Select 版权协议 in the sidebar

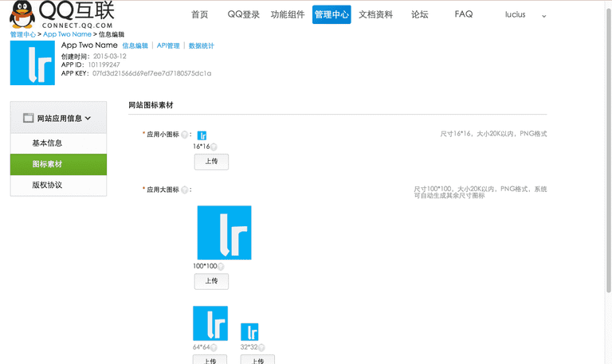(x=48, y=185)
